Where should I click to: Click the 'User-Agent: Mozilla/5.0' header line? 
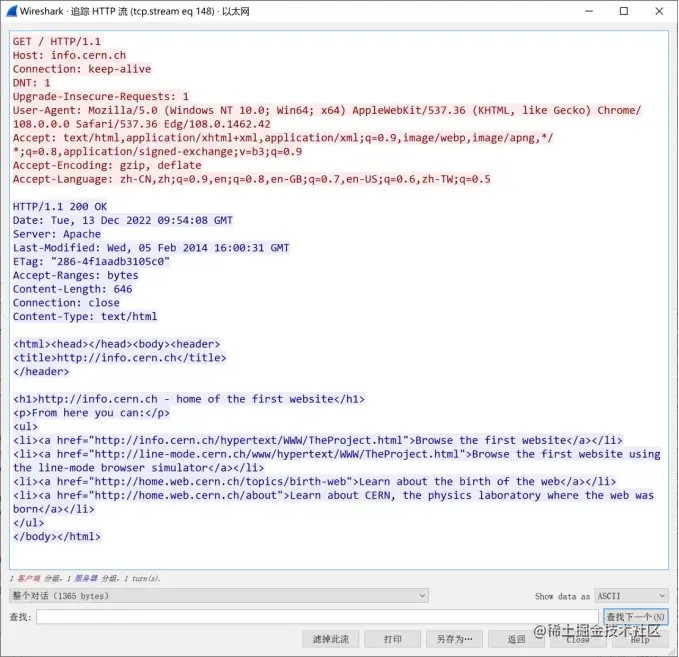(x=327, y=110)
